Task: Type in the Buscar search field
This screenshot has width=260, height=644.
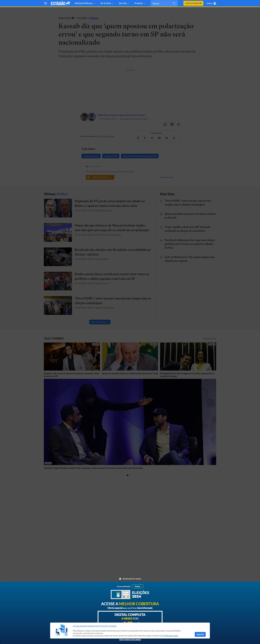Action: coord(161,4)
